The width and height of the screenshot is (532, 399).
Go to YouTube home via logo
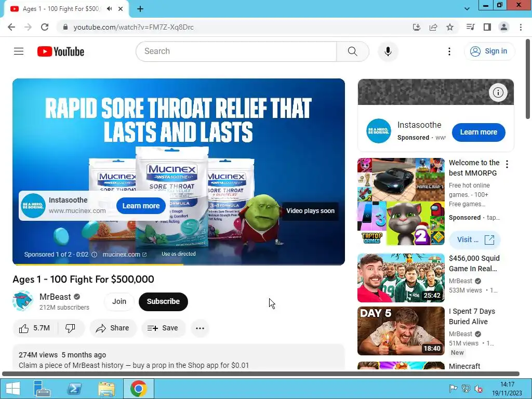point(61,51)
